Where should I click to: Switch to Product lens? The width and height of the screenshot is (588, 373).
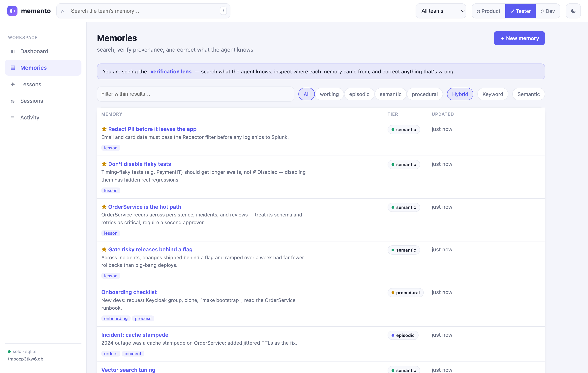coord(489,11)
